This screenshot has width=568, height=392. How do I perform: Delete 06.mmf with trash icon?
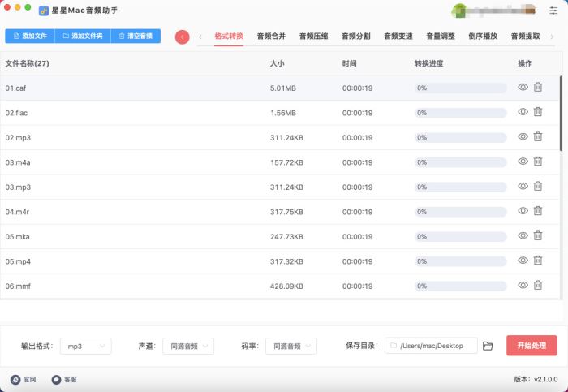(x=538, y=285)
